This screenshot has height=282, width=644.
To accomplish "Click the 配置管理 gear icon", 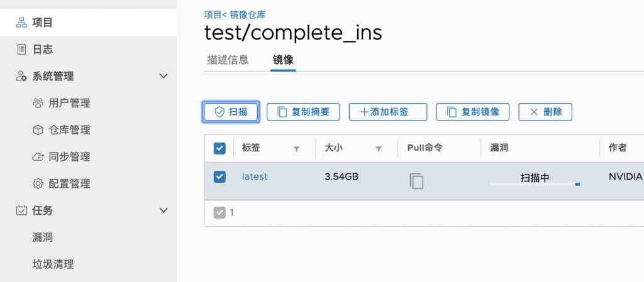I will click(38, 183).
